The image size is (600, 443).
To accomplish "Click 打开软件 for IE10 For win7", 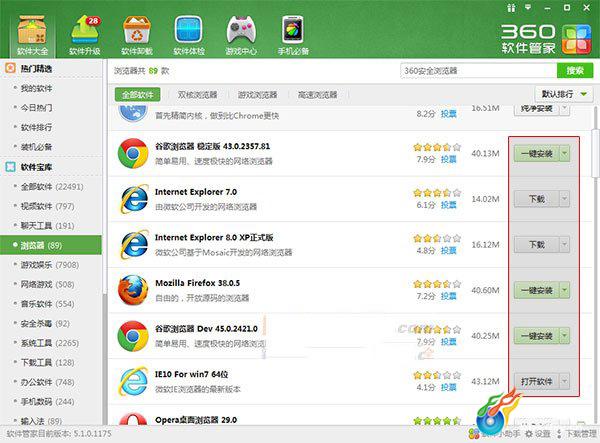I will 536,381.
